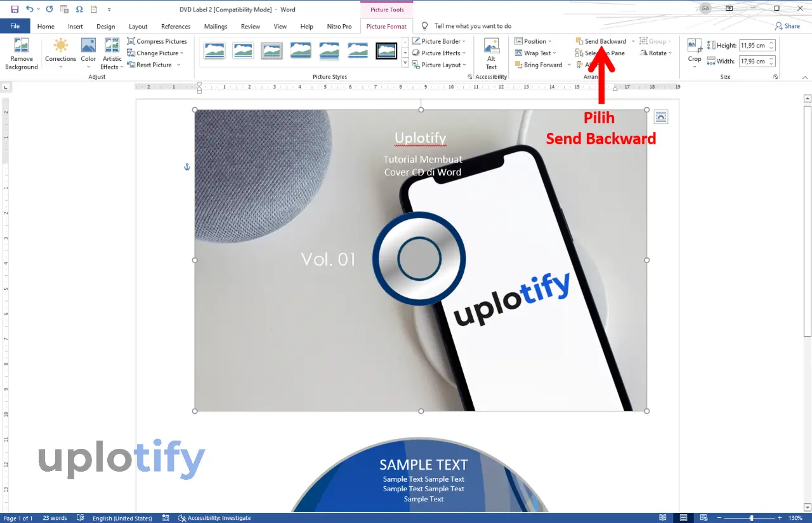Open the picture Color options
This screenshot has width=812, height=523.
click(x=88, y=54)
